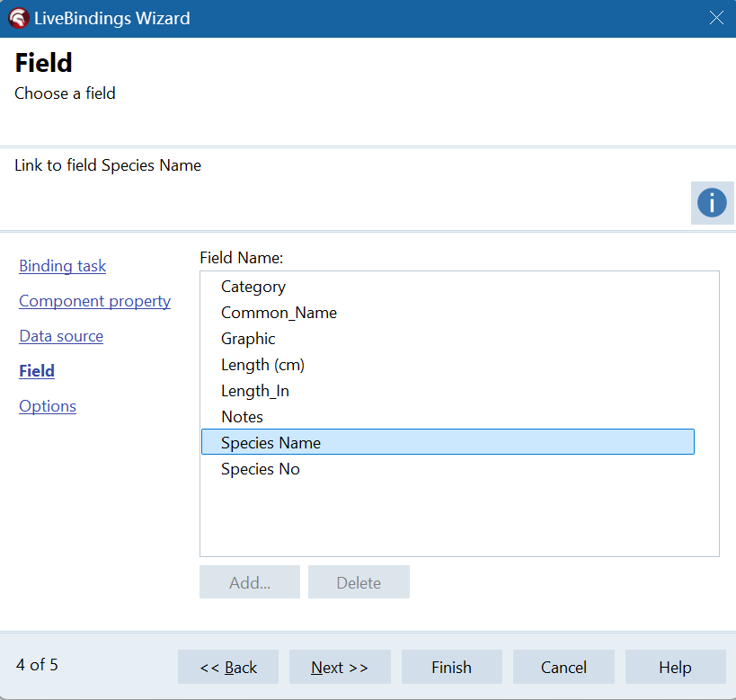Close the LiveBindings Wizard dialog
The height and width of the screenshot is (700, 736).
point(716,18)
